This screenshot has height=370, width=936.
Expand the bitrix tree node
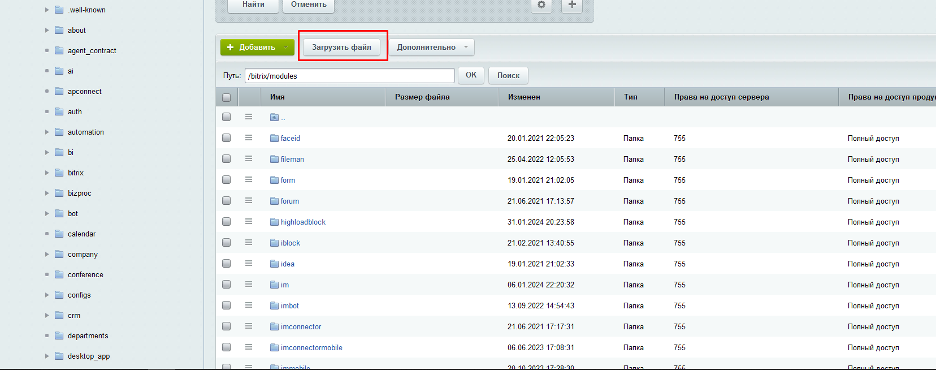point(47,172)
